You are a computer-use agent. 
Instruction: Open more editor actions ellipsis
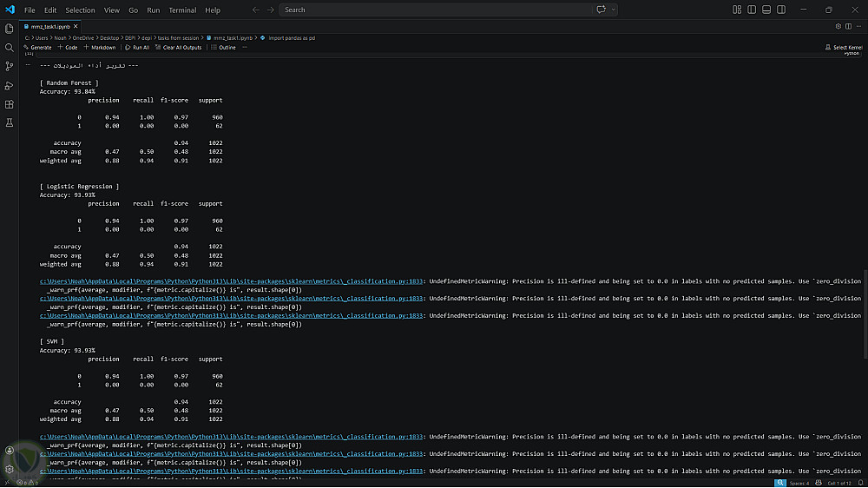[858, 27]
